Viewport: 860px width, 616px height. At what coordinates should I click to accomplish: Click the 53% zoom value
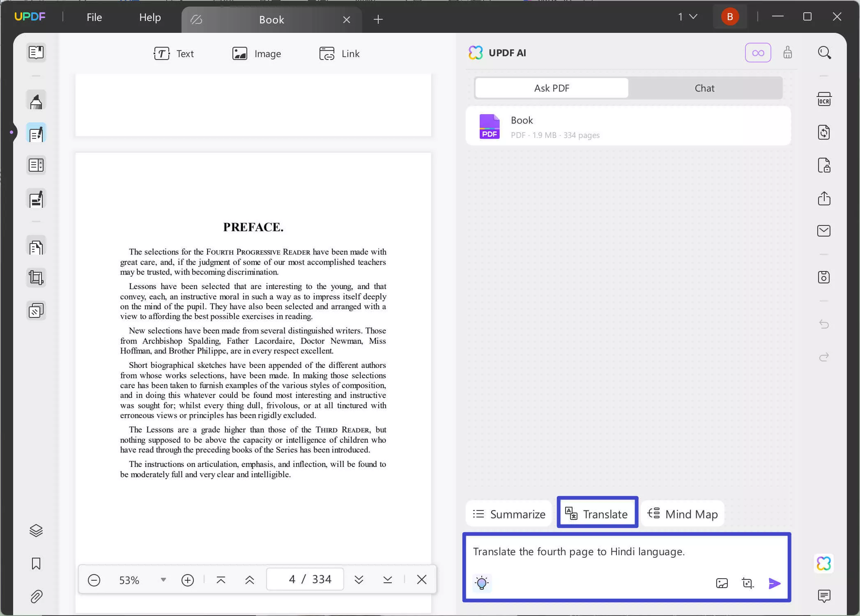[129, 580]
